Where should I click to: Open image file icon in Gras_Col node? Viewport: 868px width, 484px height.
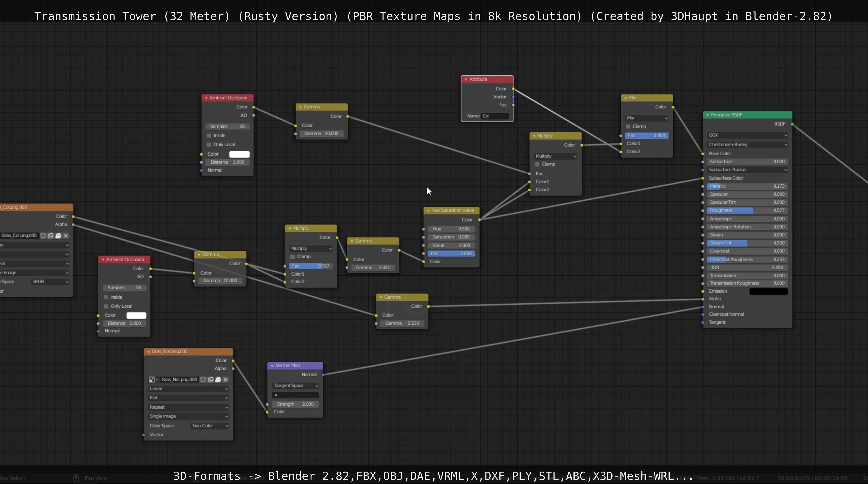point(58,236)
